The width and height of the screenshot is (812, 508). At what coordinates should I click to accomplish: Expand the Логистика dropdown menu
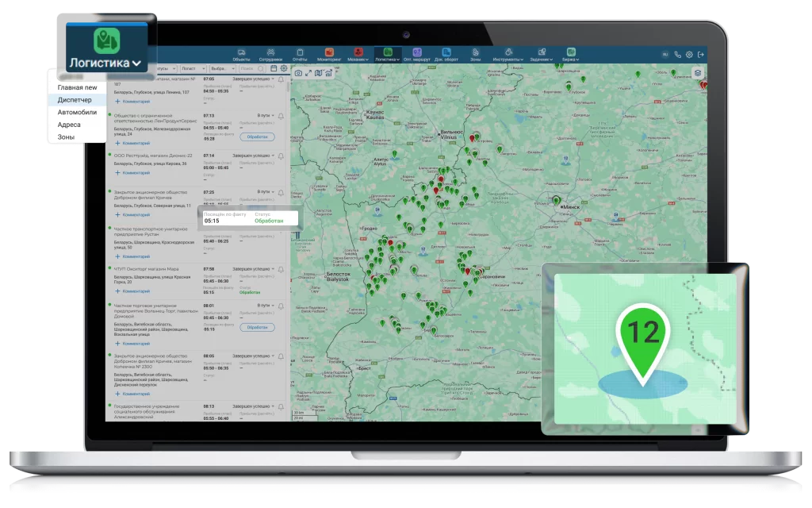pos(105,62)
